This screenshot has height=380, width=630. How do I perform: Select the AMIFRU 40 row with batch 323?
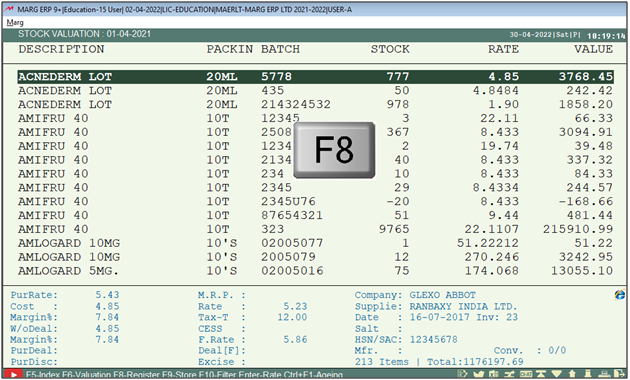pos(315,229)
